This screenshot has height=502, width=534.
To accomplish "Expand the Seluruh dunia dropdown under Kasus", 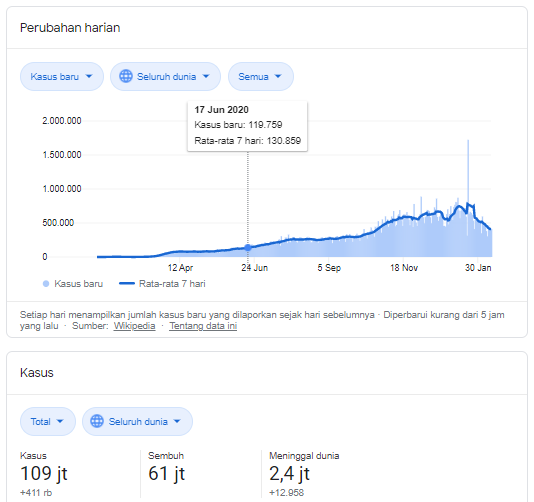I will coord(137,422).
